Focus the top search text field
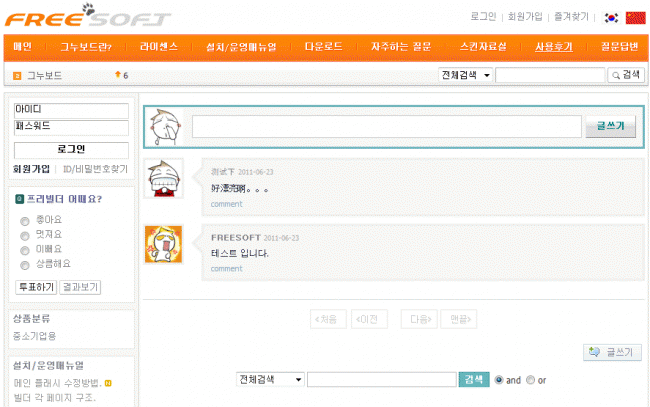This screenshot has height=407, width=650. 550,75
